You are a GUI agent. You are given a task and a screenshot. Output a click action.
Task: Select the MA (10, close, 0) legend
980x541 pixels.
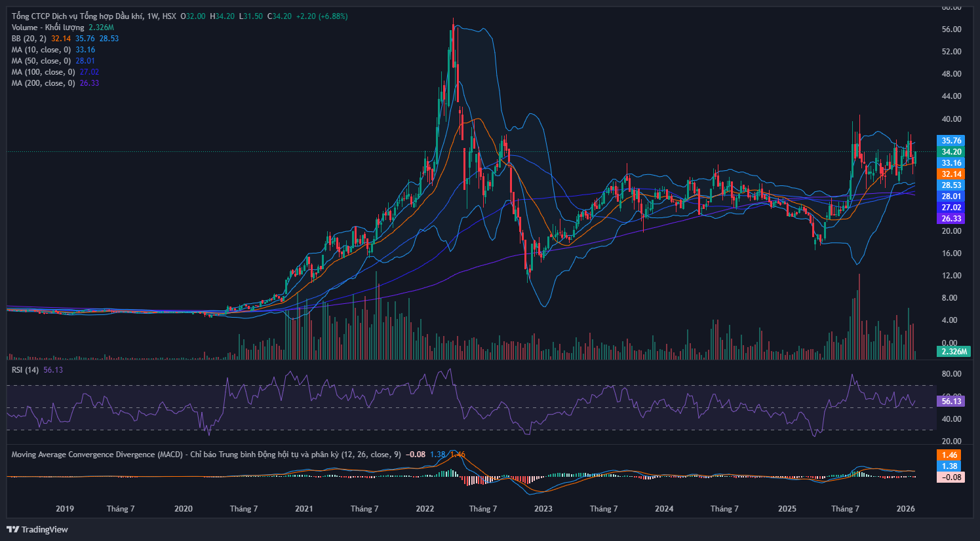coord(41,50)
